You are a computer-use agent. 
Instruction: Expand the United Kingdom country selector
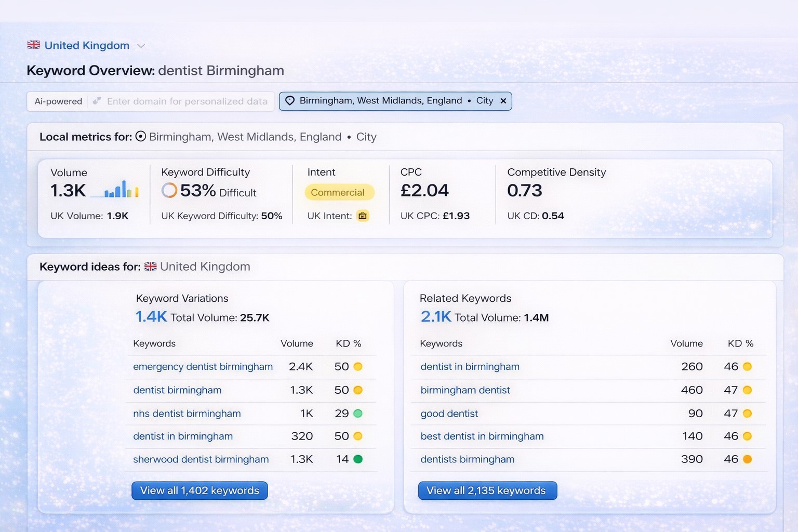tap(141, 46)
